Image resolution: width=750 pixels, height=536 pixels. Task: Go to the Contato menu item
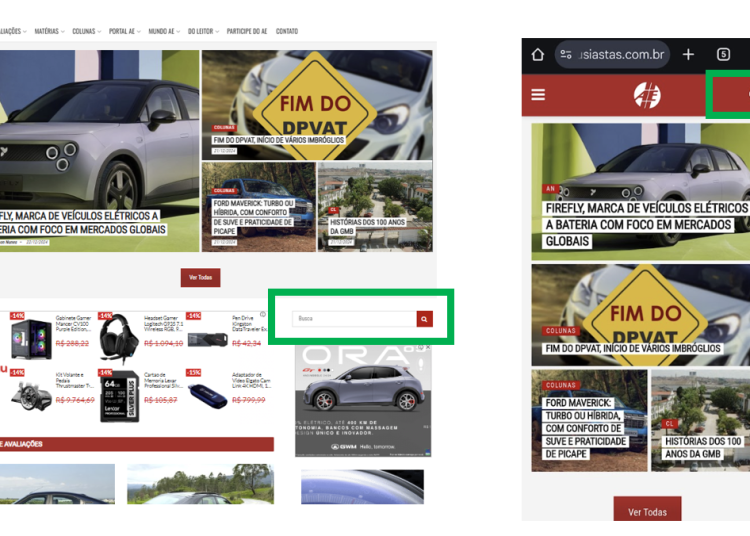(287, 31)
